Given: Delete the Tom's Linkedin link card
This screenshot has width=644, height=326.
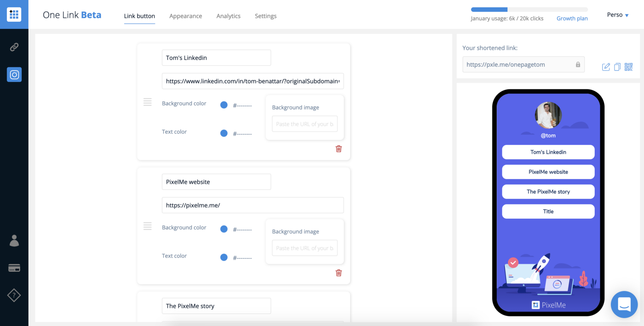Looking at the screenshot, I should (339, 149).
